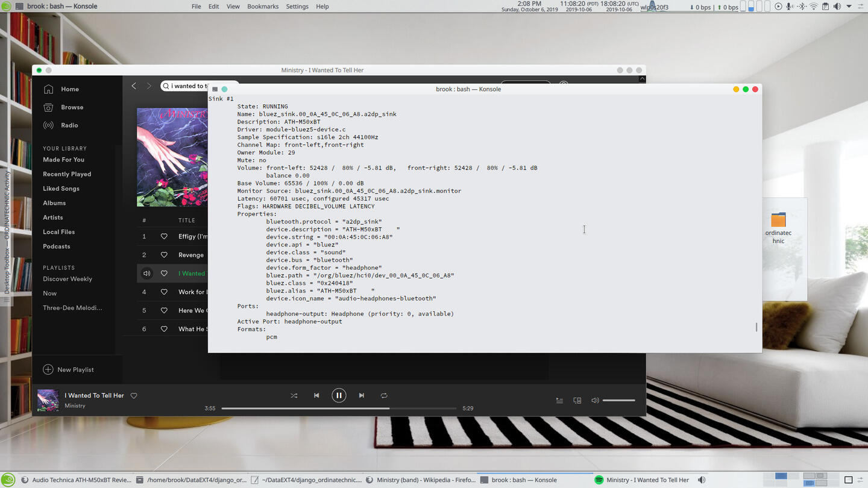Create a New Playlist in Spotify
The image size is (868, 488).
click(x=68, y=369)
